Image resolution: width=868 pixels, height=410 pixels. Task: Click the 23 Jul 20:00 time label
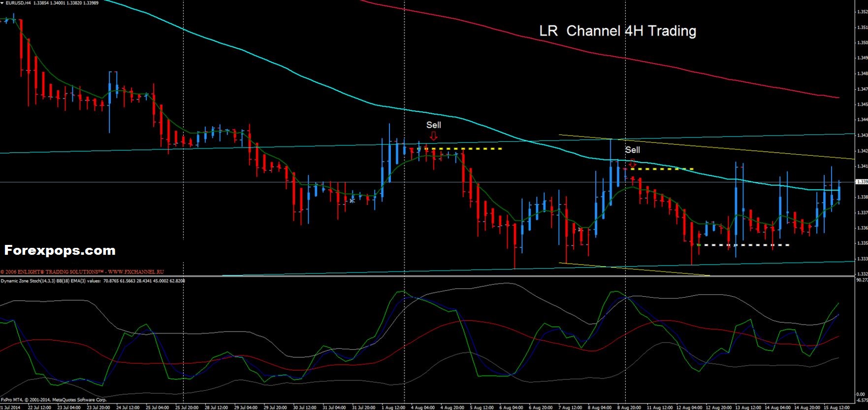tap(98, 408)
